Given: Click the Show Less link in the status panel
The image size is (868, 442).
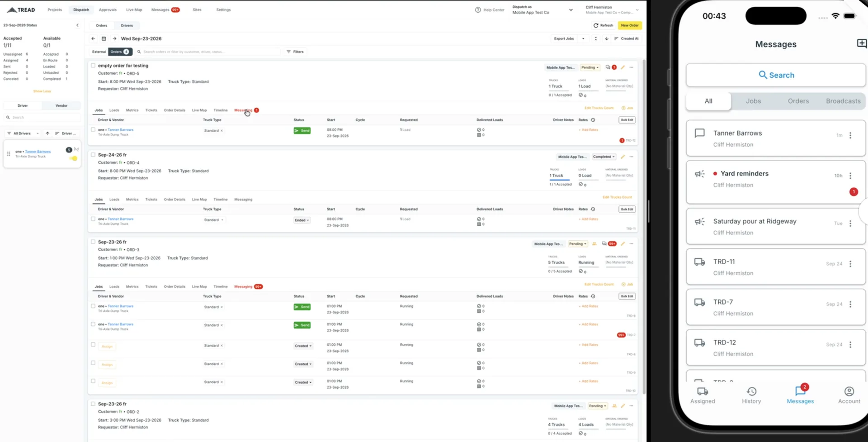Looking at the screenshot, I should pyautogui.click(x=42, y=91).
